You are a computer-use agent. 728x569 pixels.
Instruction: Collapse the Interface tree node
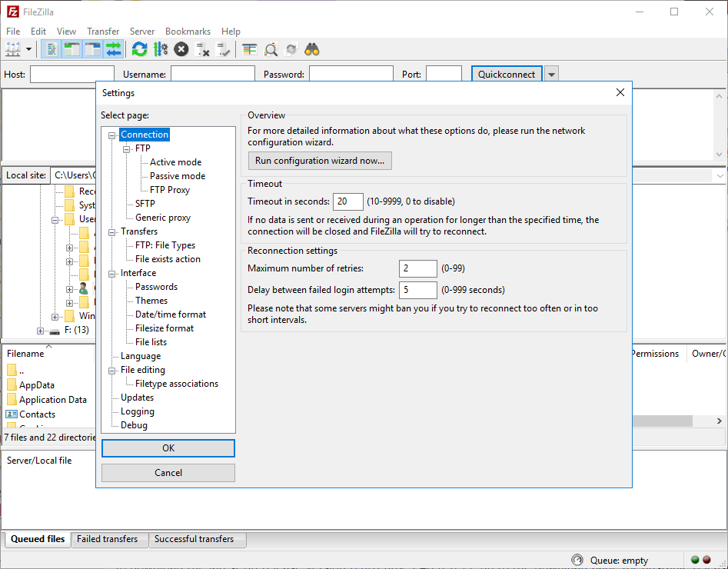pos(112,274)
